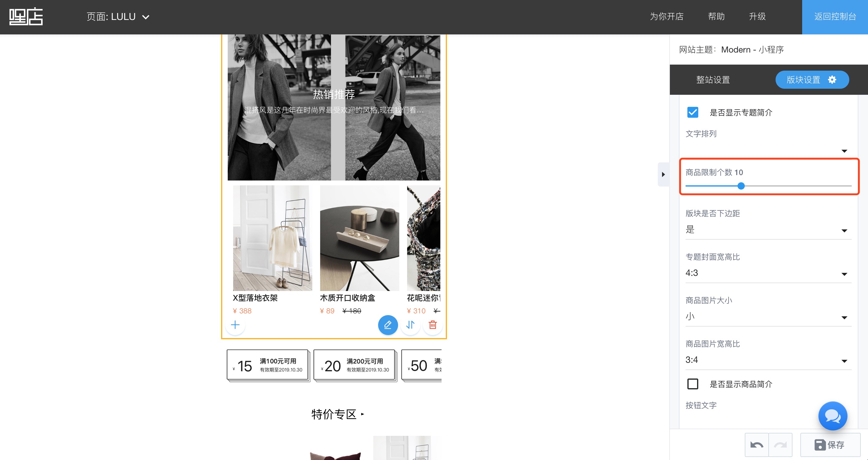Open the 文字排列 dropdown
Image resolution: width=868 pixels, height=460 pixels.
768,150
